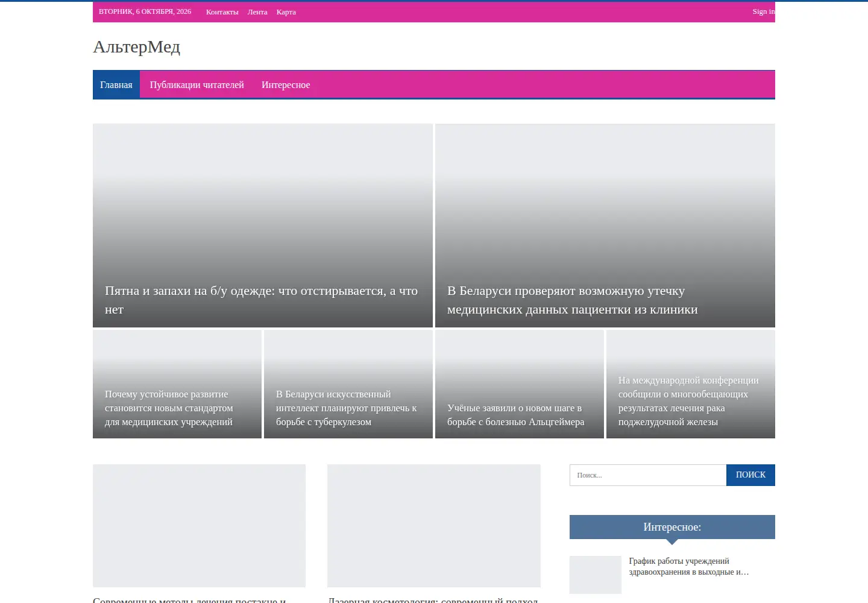Click the Поиск... search input field
Viewport: 868px width, 603px height.
coord(648,475)
